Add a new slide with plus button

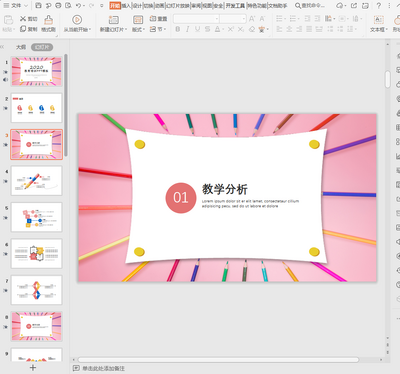[x=33, y=368]
